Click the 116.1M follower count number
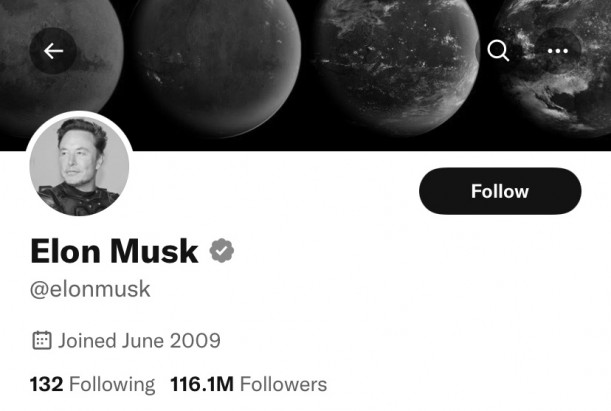Viewport: 611px width, 411px height. click(202, 384)
